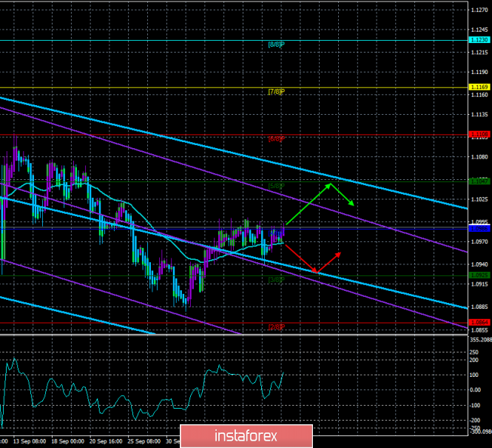Click the green 1.1047 price tag
This screenshot has width=492, height=448.
479,181
